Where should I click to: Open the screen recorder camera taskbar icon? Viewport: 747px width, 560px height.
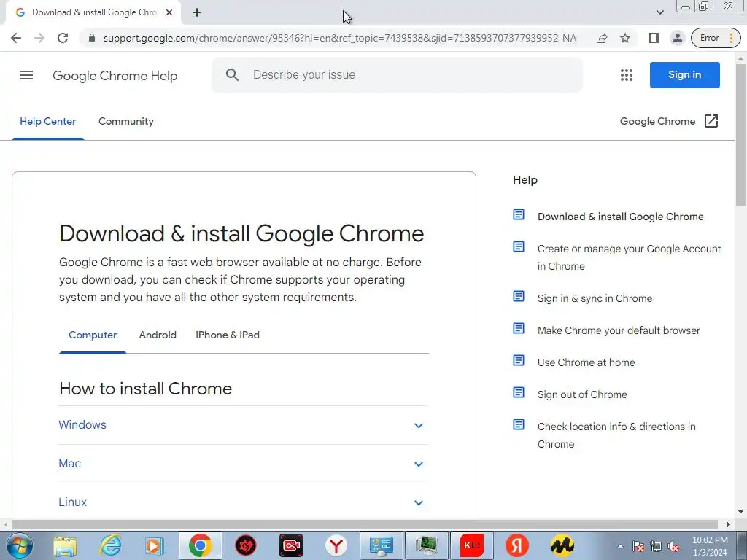[x=291, y=545]
